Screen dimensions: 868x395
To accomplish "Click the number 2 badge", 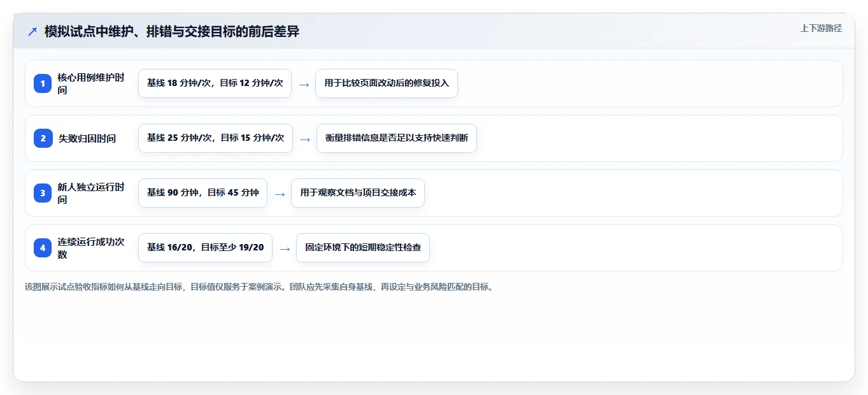I will coord(43,138).
